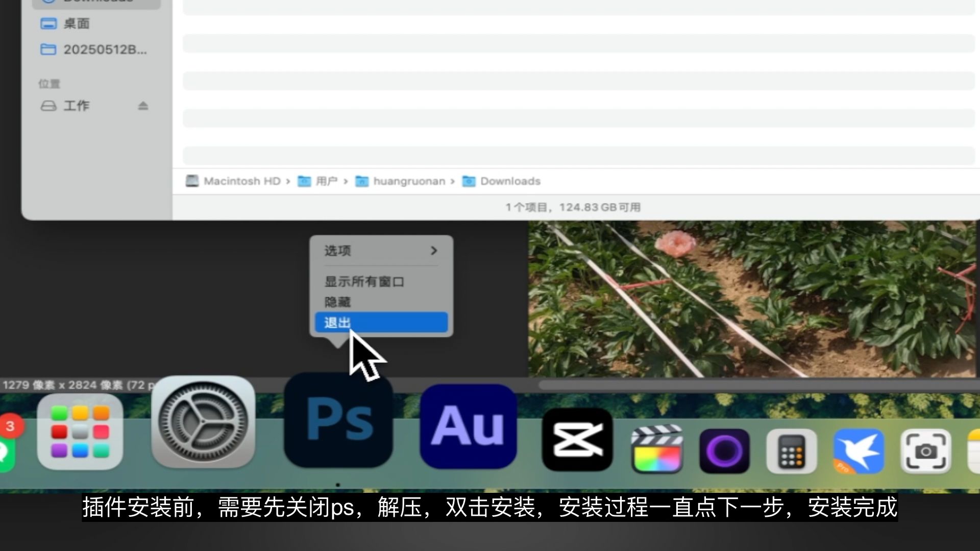Open the Calculator app icon
The image size is (980, 551).
coord(792,451)
